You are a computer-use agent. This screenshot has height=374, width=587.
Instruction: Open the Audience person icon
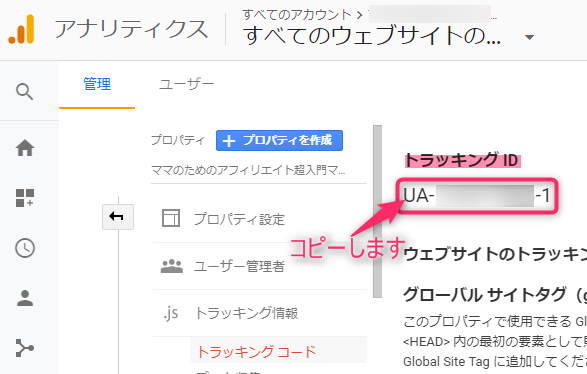click(25, 298)
